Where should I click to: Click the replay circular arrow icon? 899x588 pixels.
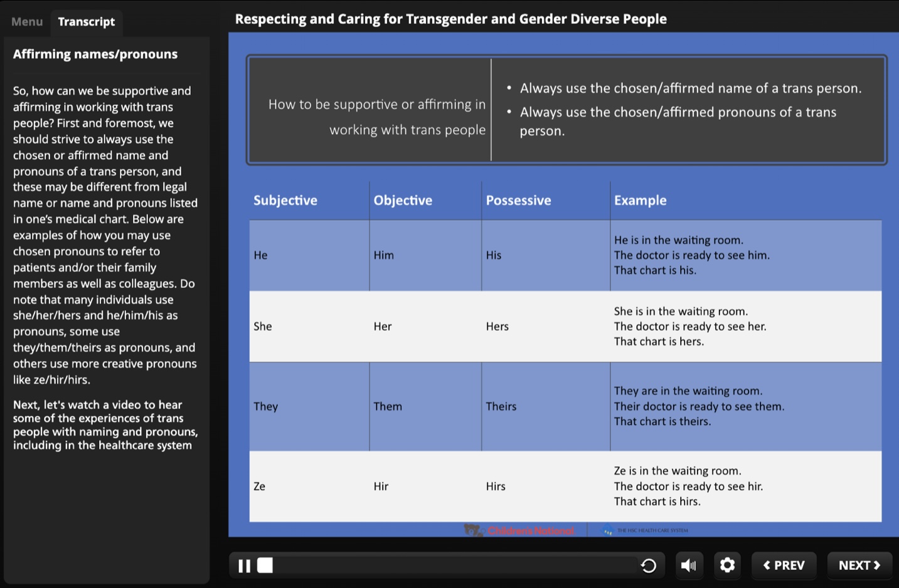(649, 566)
